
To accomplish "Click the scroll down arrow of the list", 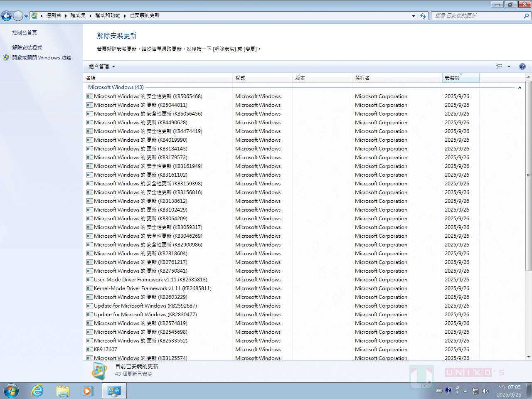I will point(529,357).
